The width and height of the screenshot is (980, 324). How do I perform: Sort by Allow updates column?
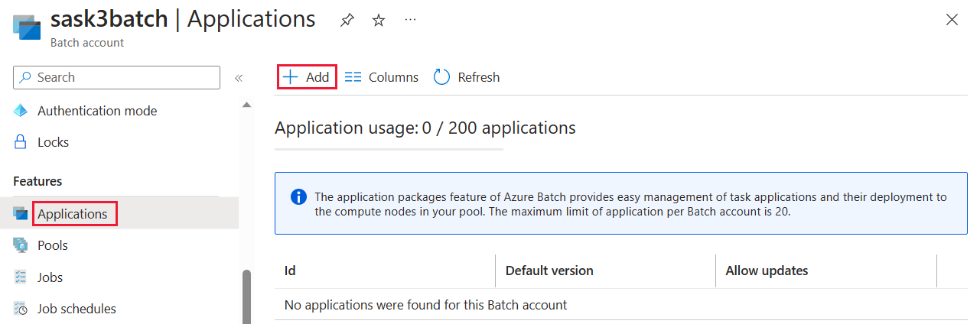point(767,271)
